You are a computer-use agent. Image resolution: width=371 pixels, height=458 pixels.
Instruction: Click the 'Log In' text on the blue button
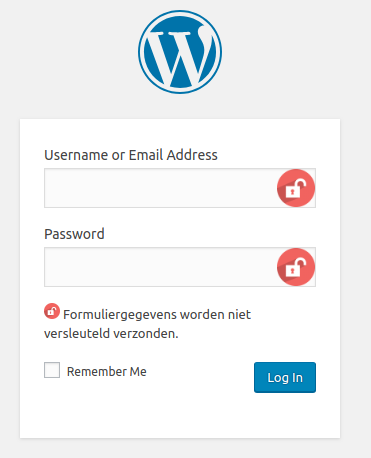pos(285,378)
